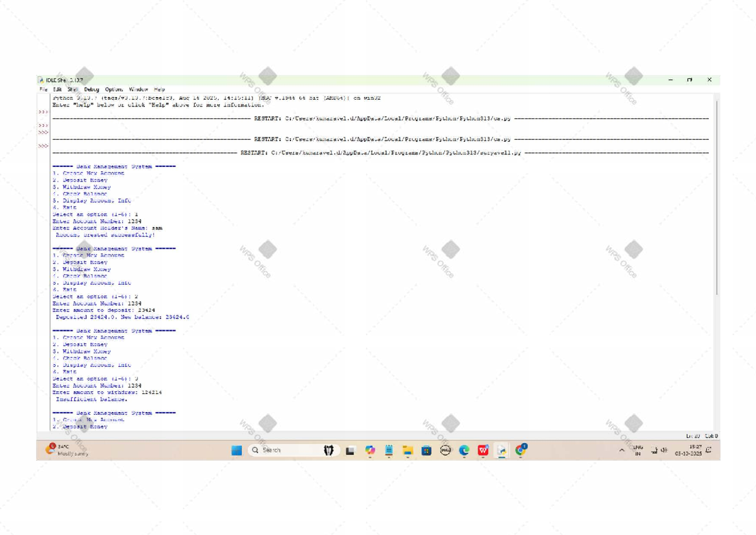Open the Debug menu
This screenshot has height=535, width=756.
pyautogui.click(x=91, y=89)
